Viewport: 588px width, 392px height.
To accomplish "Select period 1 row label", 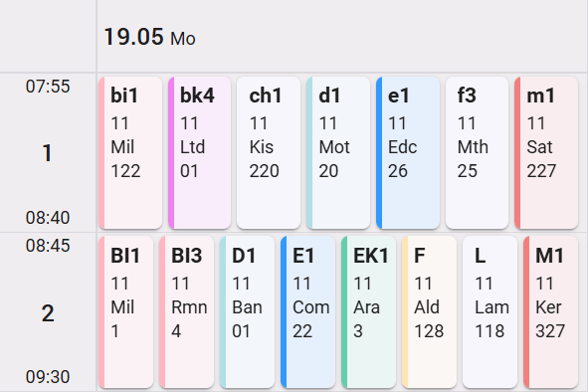I will (x=47, y=152).
